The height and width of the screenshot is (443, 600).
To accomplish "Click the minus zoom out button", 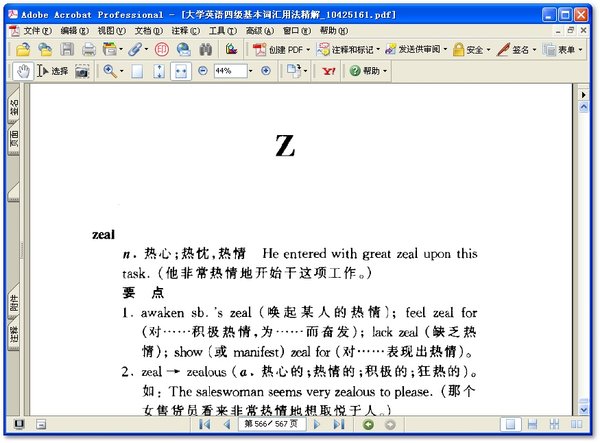I will (203, 71).
